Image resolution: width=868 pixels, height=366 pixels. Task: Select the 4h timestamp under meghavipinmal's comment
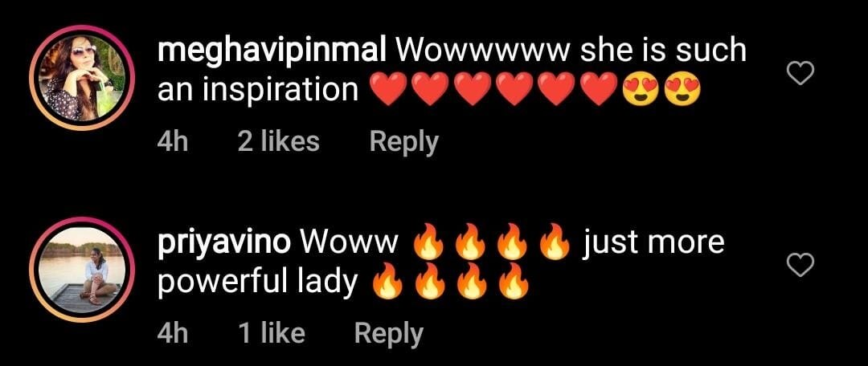click(x=173, y=141)
